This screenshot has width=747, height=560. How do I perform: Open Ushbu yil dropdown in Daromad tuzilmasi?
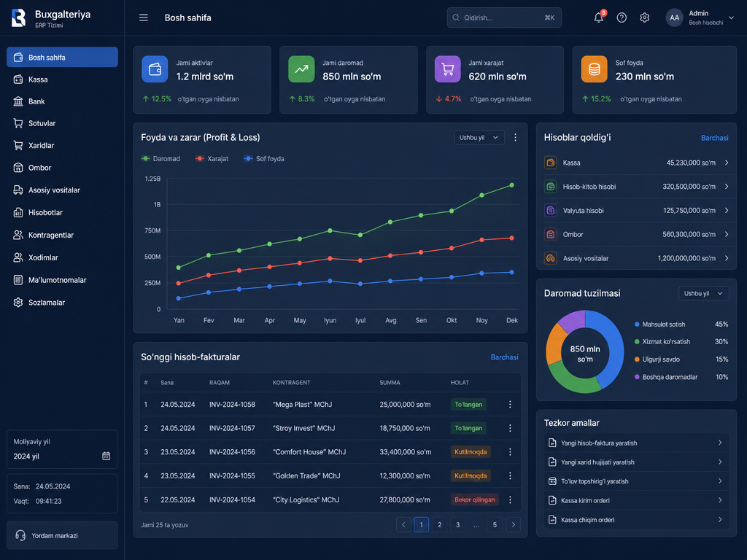(x=704, y=293)
